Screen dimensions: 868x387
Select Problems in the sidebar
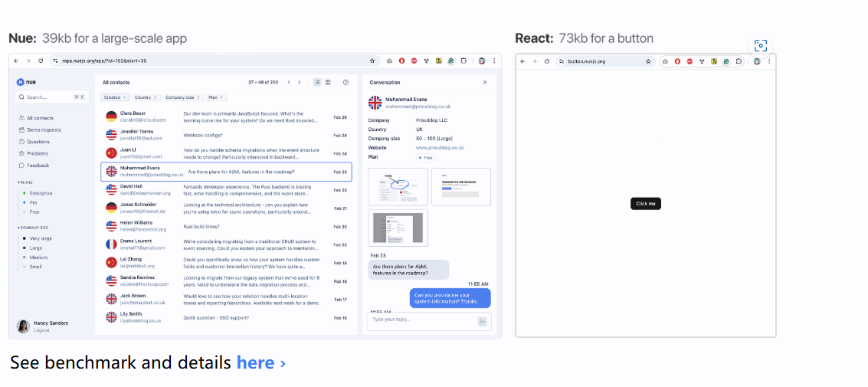(37, 153)
